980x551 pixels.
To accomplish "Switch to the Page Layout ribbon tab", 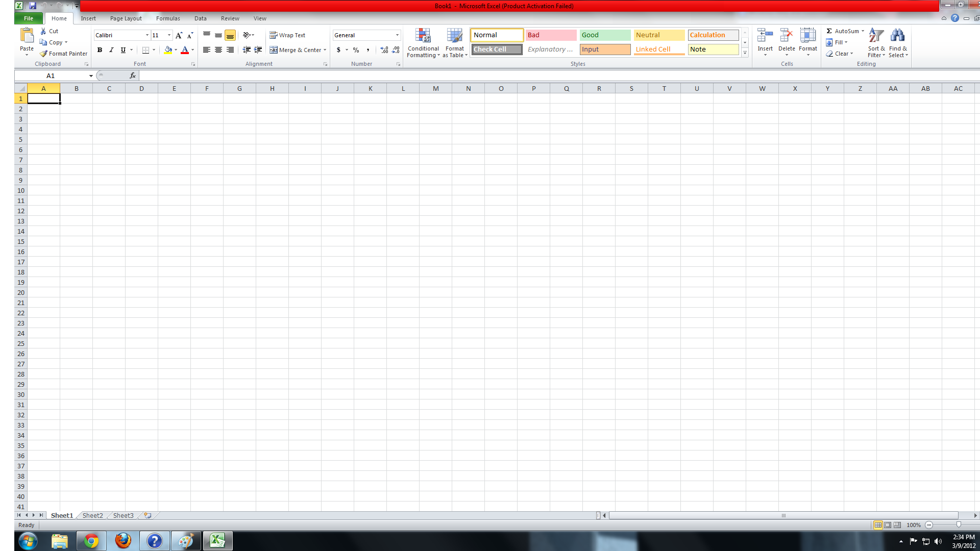I will coord(126,18).
